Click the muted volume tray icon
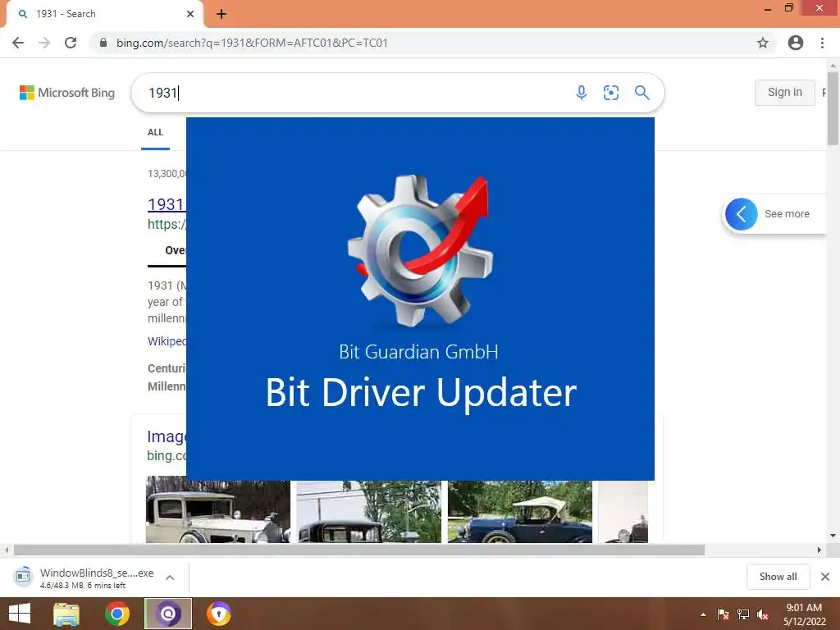 763,614
